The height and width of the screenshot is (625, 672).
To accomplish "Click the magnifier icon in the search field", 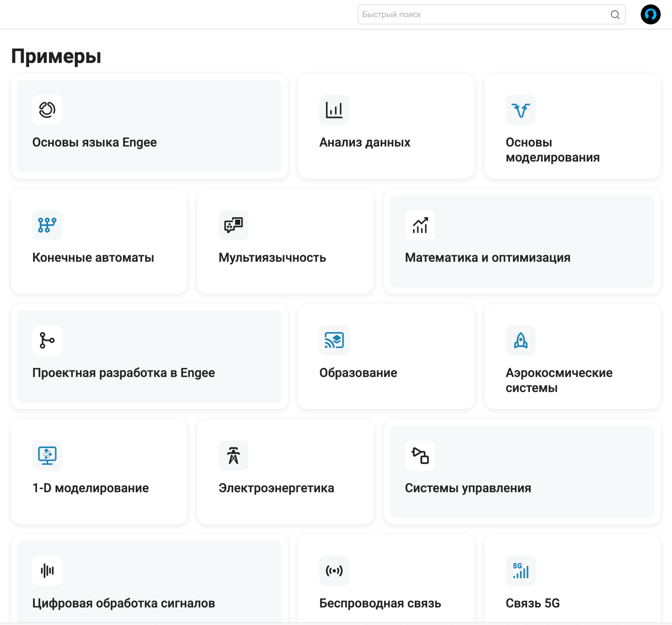I will (615, 14).
